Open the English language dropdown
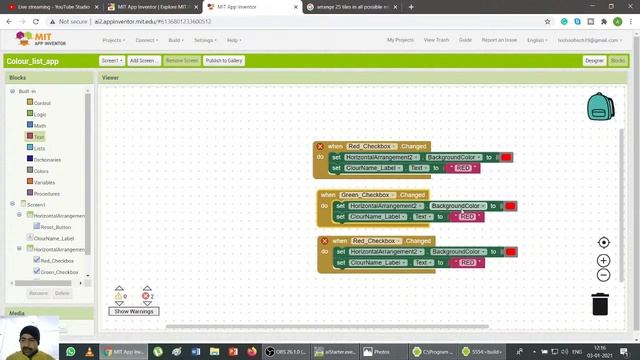 pyautogui.click(x=537, y=40)
